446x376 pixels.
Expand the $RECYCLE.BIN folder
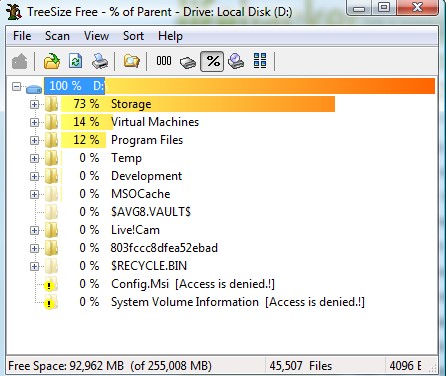(x=34, y=266)
